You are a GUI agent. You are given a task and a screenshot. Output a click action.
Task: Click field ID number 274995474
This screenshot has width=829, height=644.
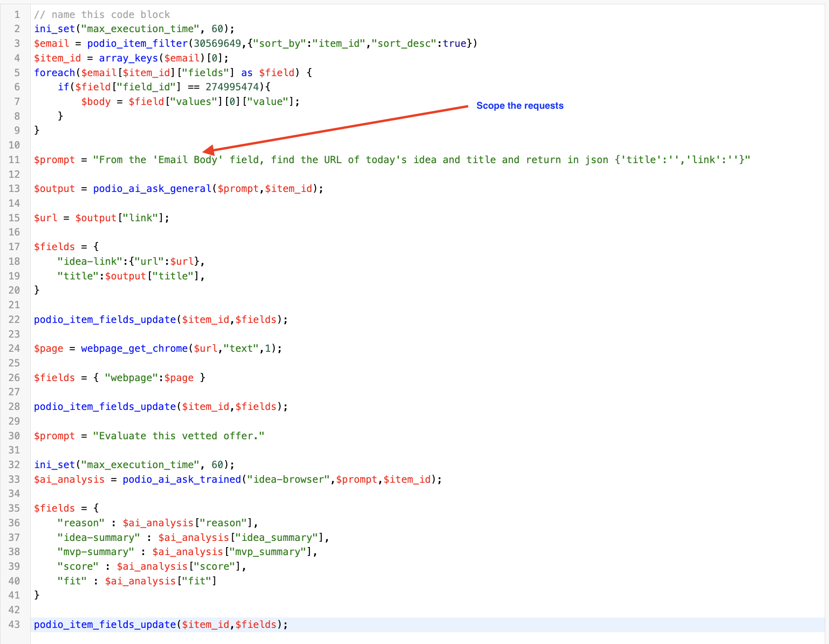(232, 87)
